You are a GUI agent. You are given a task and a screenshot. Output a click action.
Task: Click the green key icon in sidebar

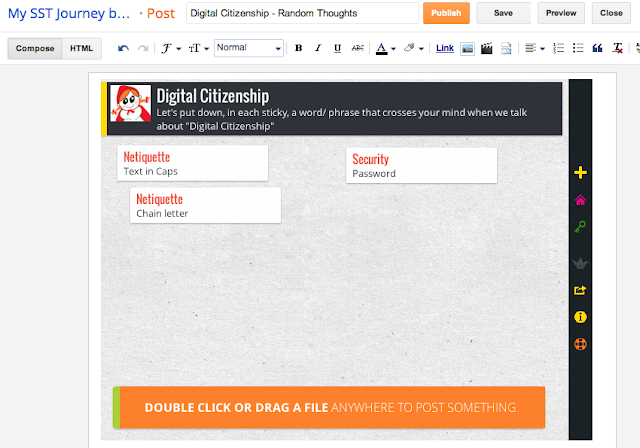point(580,227)
